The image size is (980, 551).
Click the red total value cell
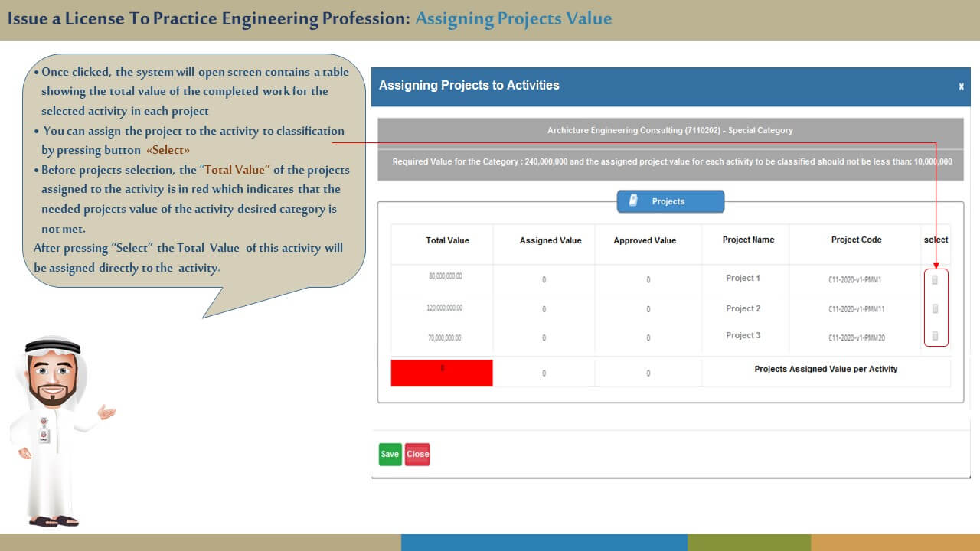click(442, 373)
